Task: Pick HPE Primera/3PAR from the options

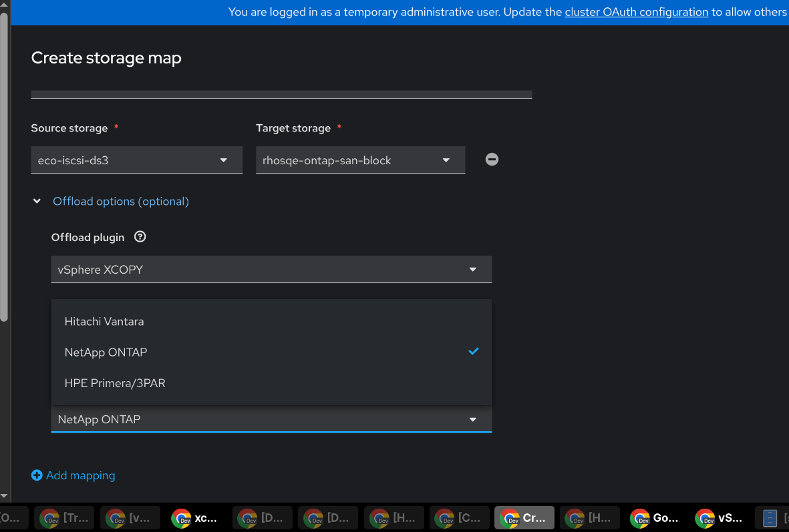Action: point(271,383)
